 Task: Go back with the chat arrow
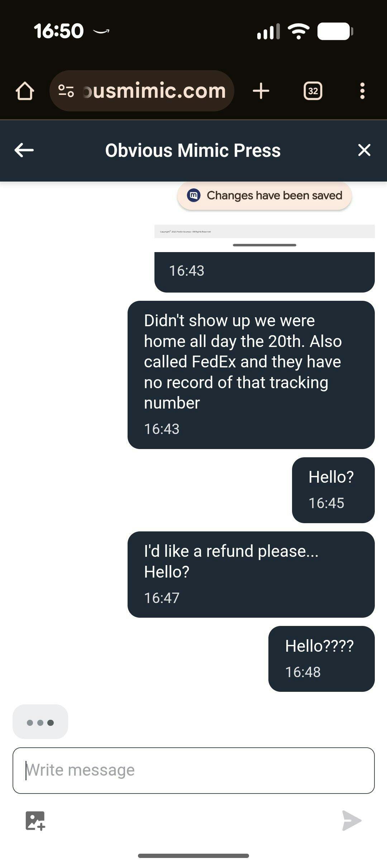[24, 150]
